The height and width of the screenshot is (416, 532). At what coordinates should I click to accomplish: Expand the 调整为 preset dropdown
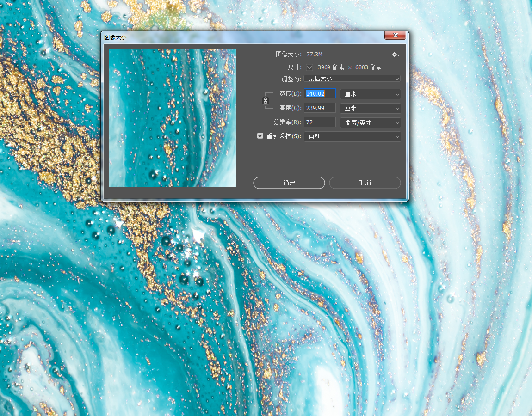(352, 79)
